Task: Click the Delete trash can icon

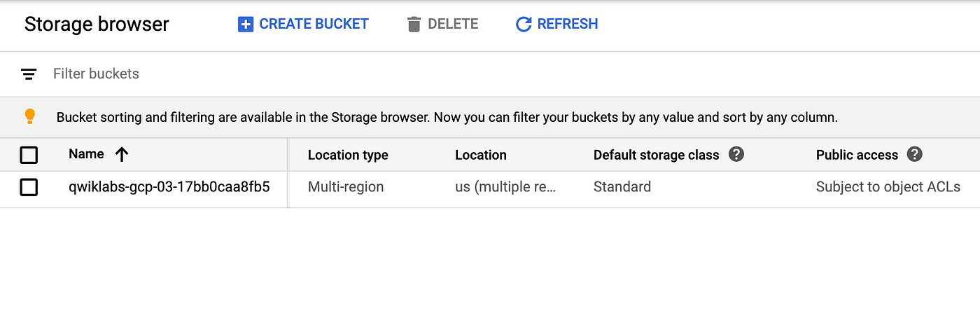Action: coord(414,25)
